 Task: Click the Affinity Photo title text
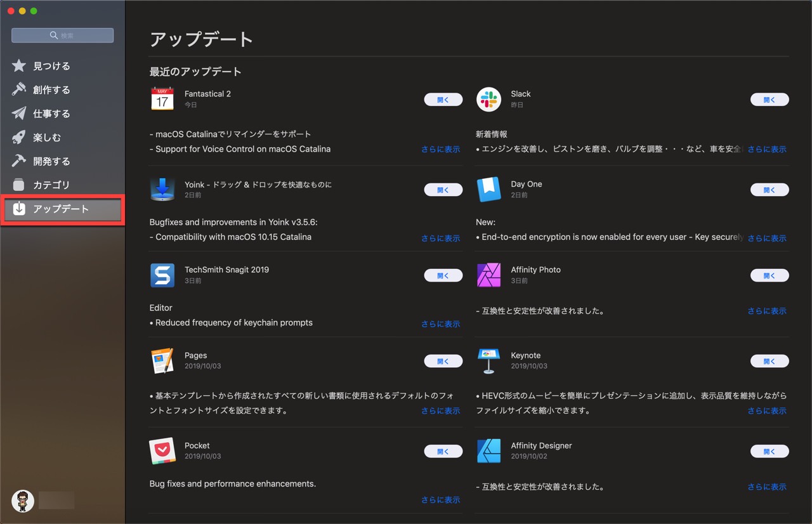click(536, 270)
